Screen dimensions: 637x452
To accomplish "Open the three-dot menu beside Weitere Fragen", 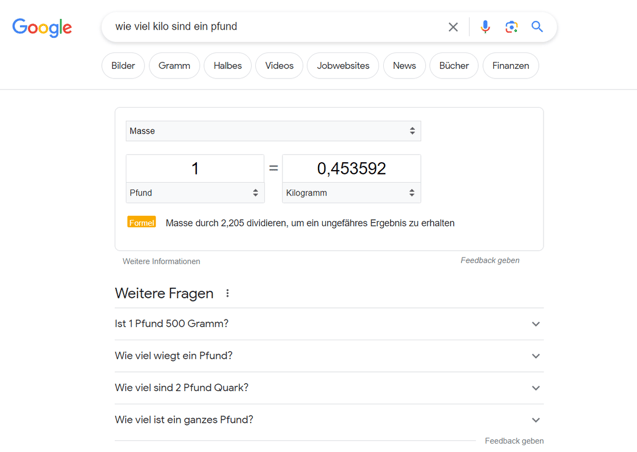I will (228, 293).
